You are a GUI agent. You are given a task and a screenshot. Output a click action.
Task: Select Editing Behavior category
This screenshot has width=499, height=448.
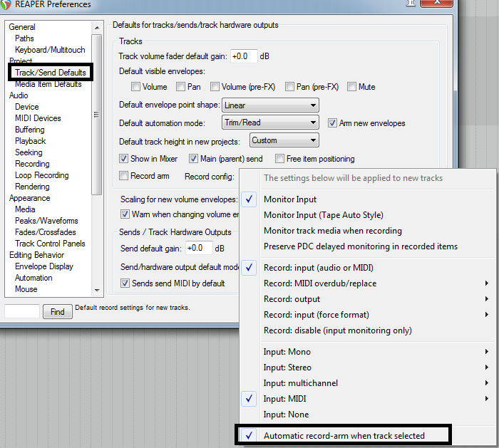(36, 255)
